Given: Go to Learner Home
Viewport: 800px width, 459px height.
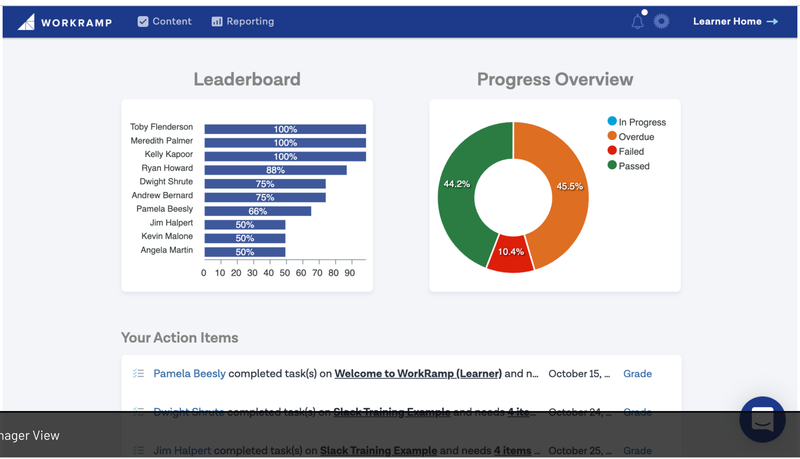Looking at the screenshot, I should pyautogui.click(x=735, y=21).
